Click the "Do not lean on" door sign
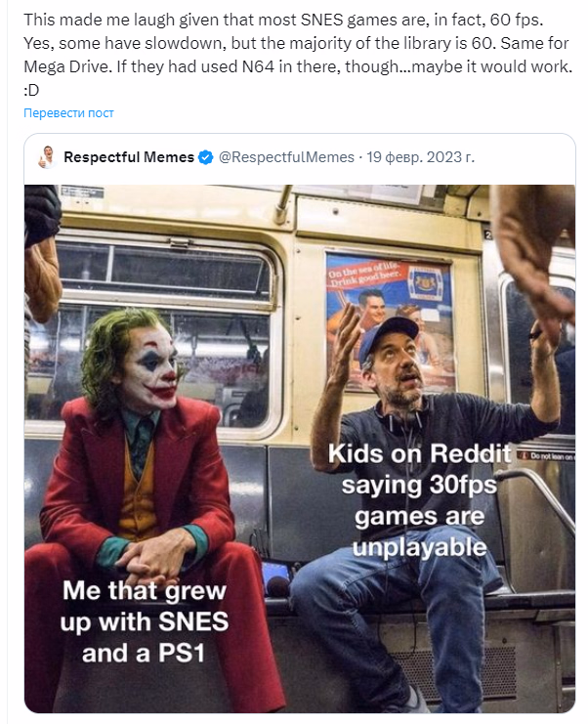 547,456
